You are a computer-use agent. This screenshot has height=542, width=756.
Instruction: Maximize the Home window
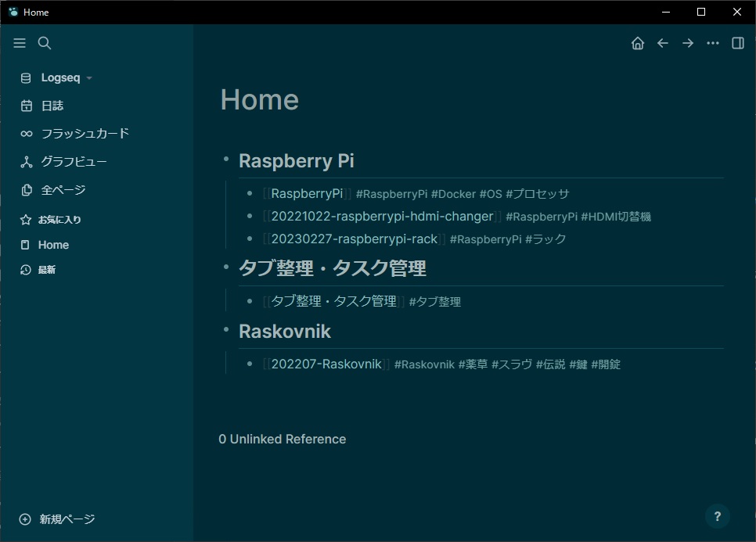[x=701, y=12]
